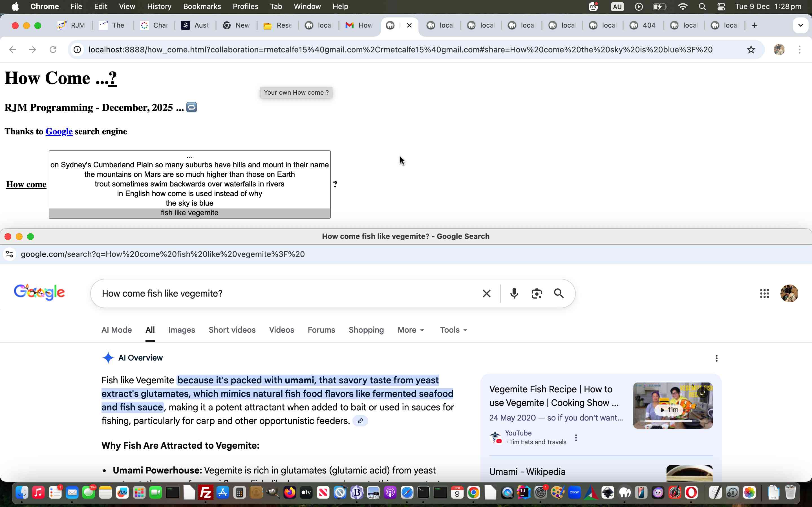Bookmark this page via the star icon

[x=751, y=49]
